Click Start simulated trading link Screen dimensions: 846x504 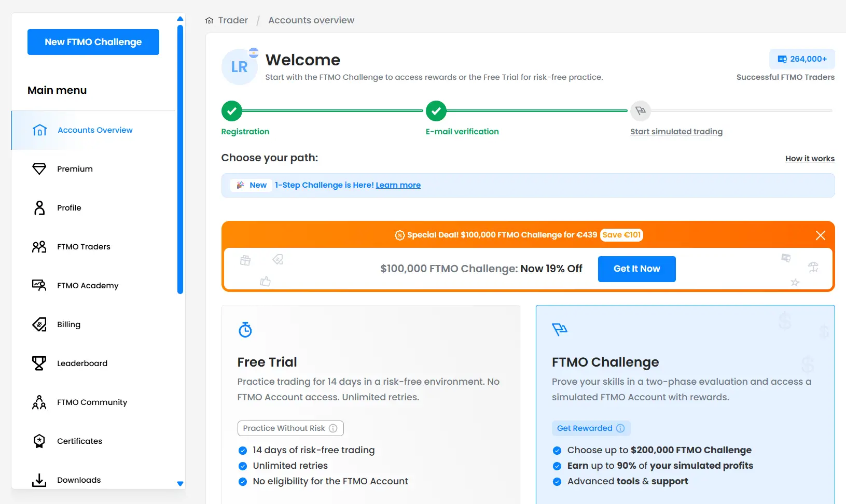click(676, 132)
